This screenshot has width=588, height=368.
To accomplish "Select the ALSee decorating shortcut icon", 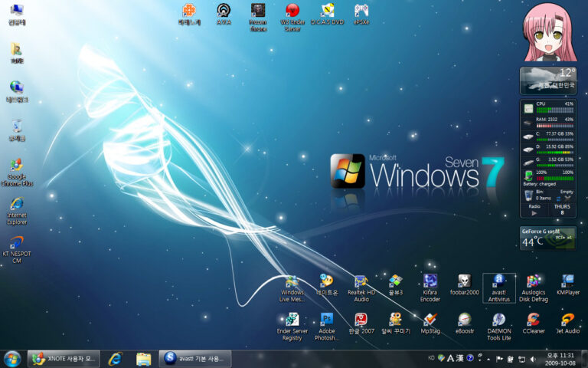I will point(396,324).
